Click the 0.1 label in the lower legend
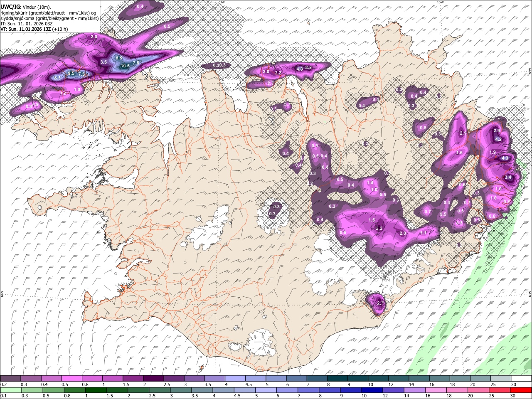The width and height of the screenshot is (532, 399). (3, 396)
